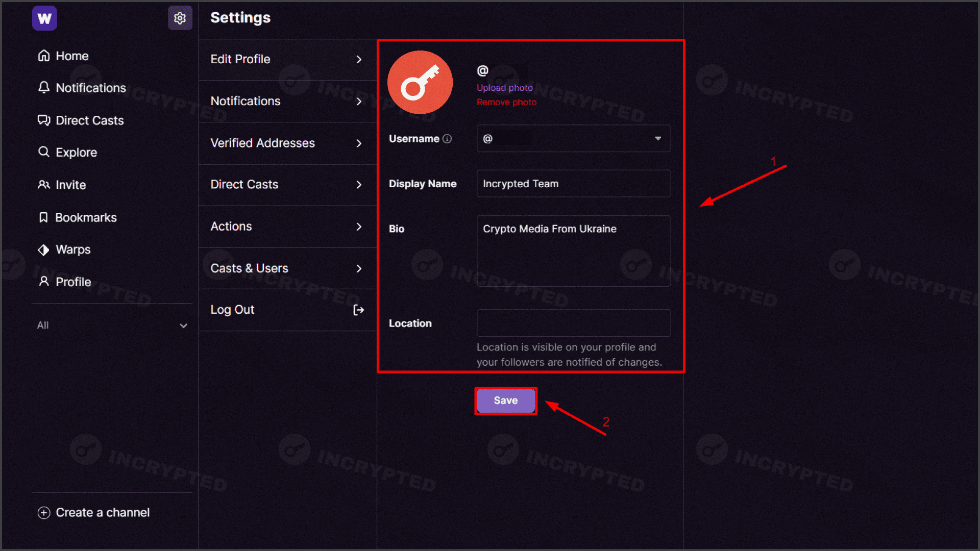The width and height of the screenshot is (980, 551).
Task: Select the Warps diamond icon
Action: [x=43, y=249]
